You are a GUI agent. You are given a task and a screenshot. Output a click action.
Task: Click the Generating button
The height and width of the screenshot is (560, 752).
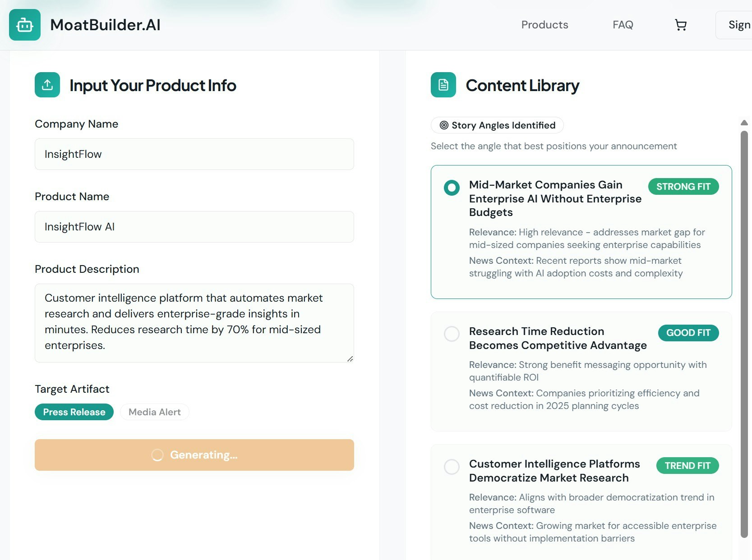(x=194, y=455)
